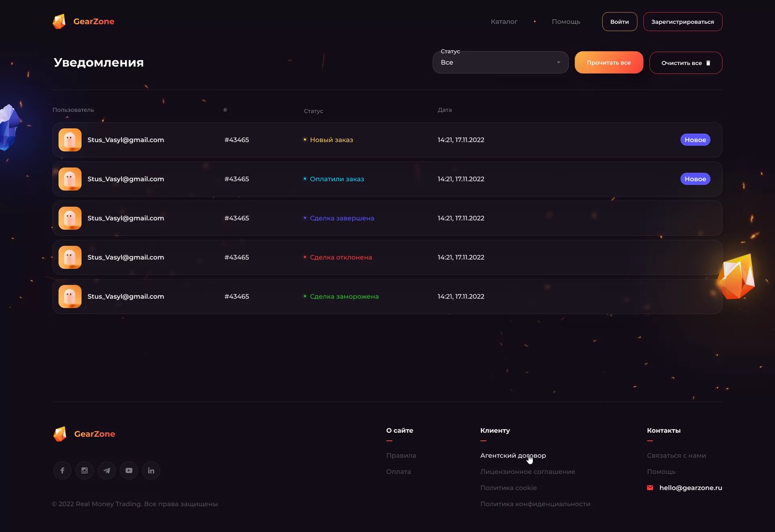Open the LinkedIn social icon
Viewport: 775px width, 532px height.
coord(151,470)
